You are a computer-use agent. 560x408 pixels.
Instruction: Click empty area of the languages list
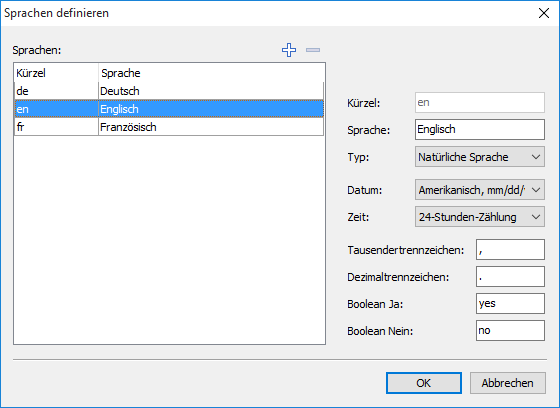pyautogui.click(x=169, y=239)
